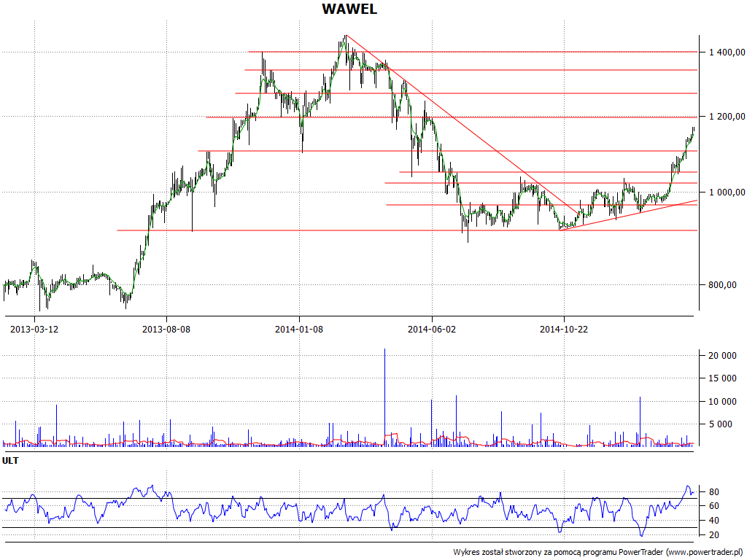Click the 40 level on ULT axis
747x560 pixels.
pyautogui.click(x=713, y=521)
